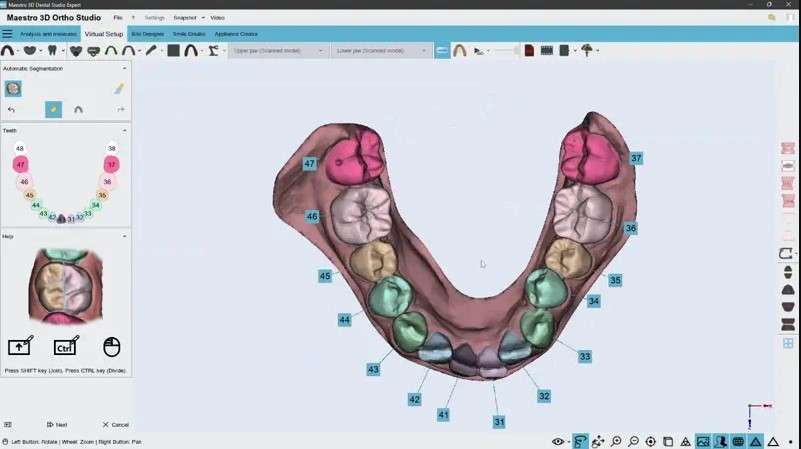
Task: Collapse the Teeth panel
Action: click(125, 130)
